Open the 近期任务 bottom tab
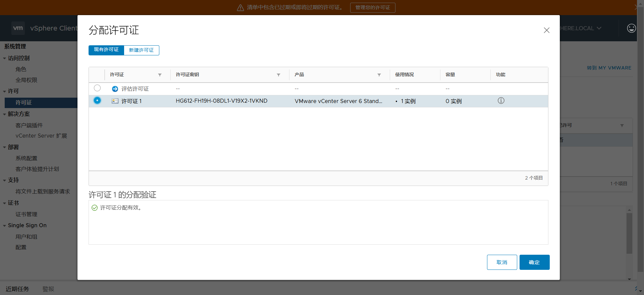This screenshot has width=644, height=295. (x=17, y=289)
